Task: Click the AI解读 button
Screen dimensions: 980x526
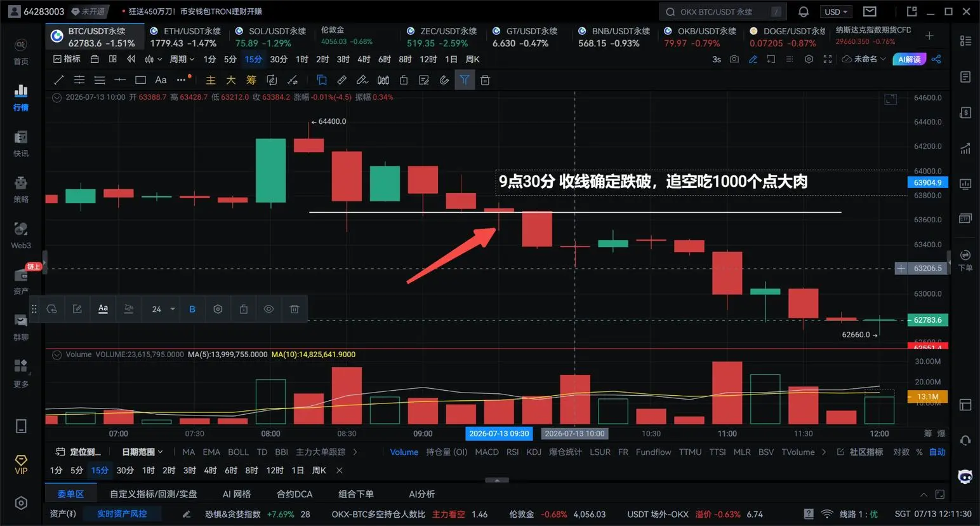Action: 909,59
